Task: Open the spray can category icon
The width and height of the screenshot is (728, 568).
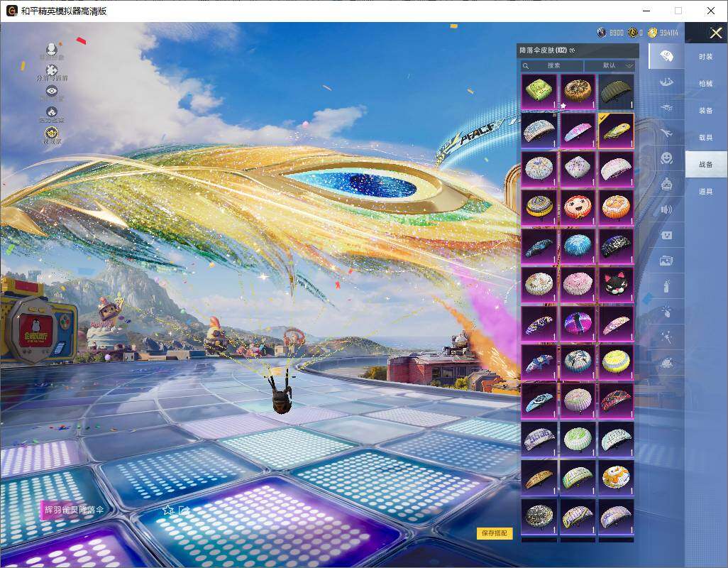Action: click(x=667, y=286)
